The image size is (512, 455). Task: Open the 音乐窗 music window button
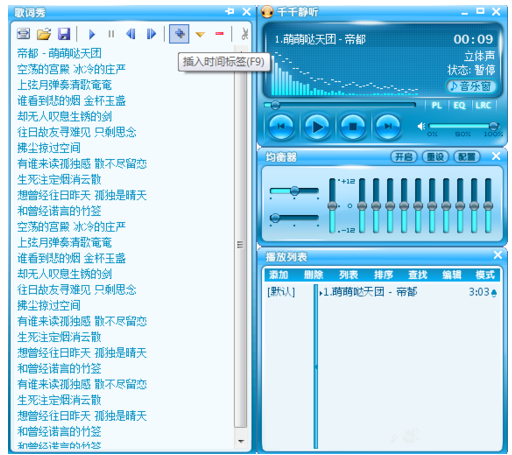pos(471,86)
